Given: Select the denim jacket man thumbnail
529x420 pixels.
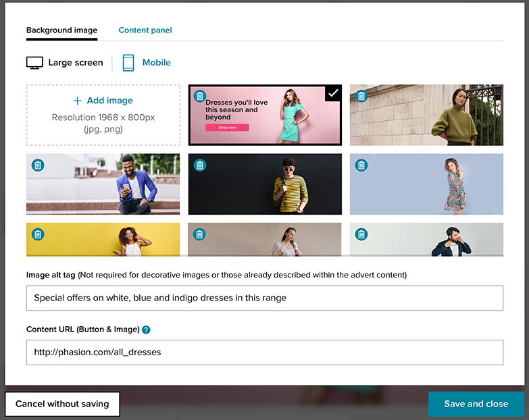Looking at the screenshot, I should (x=426, y=240).
